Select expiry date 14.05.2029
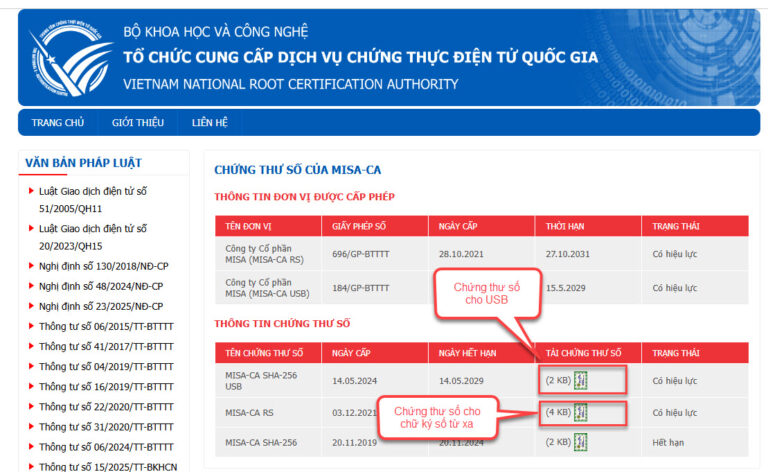 click(461, 380)
